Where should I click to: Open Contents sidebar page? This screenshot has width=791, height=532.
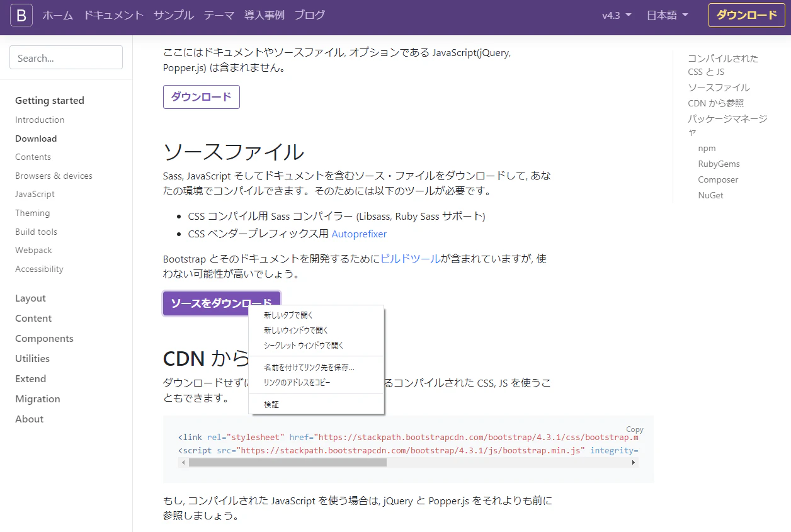pyautogui.click(x=33, y=157)
